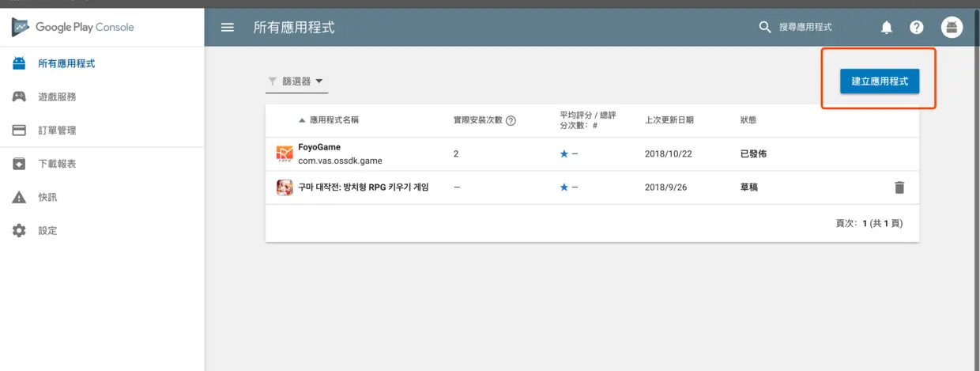This screenshot has height=371, width=980.
Task: Open the FoyoGame app name
Action: (x=320, y=148)
